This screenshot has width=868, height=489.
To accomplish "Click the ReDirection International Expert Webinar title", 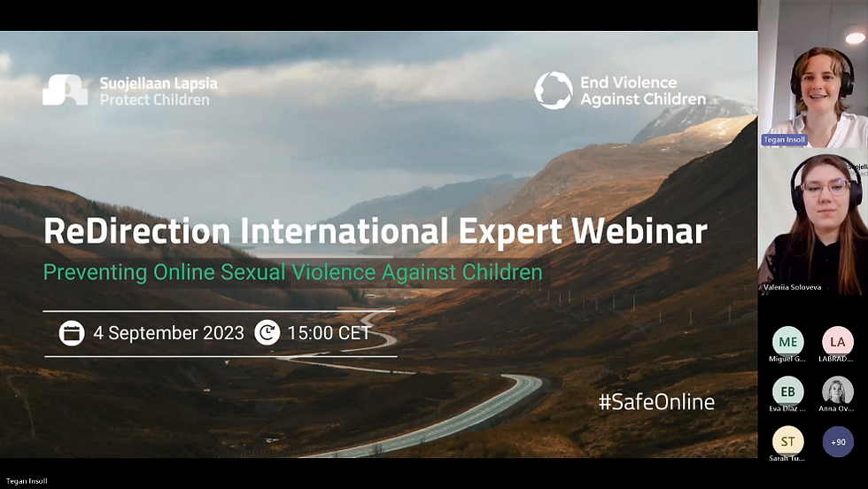I will (x=376, y=231).
